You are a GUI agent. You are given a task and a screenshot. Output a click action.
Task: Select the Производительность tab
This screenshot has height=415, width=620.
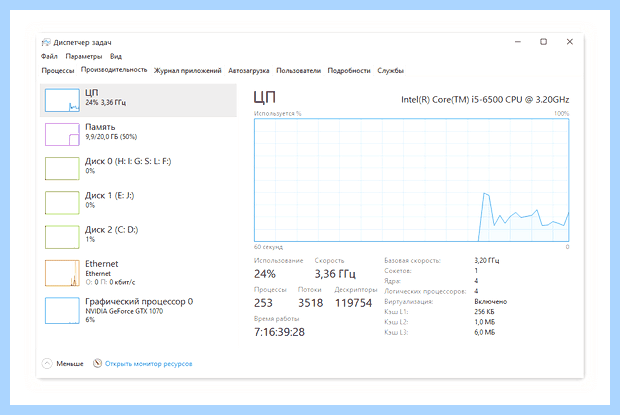tap(114, 70)
